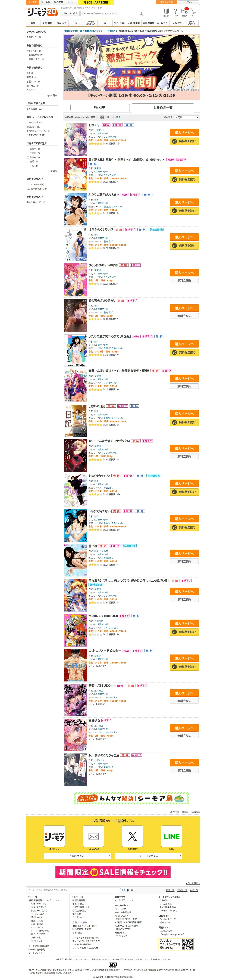The image size is (226, 980).
Task: Click the ヘルプ question mark icon
Action: click(x=175, y=12)
